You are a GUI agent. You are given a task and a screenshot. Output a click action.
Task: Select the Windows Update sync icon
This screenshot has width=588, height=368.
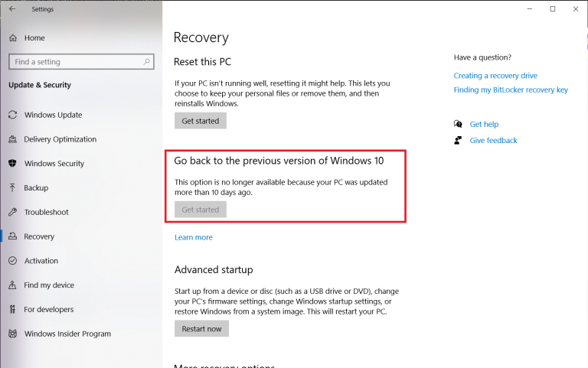click(x=13, y=115)
